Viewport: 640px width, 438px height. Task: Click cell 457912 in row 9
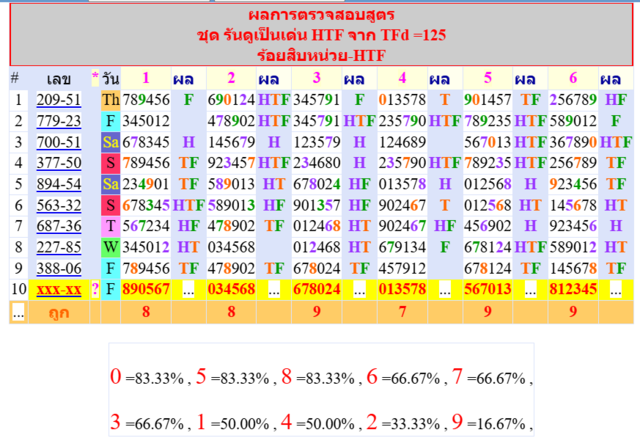402,269
